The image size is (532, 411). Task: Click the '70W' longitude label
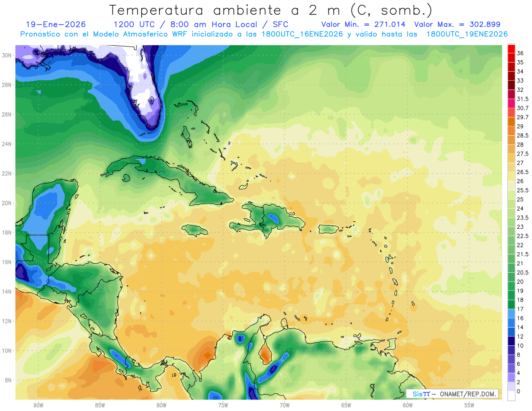click(x=285, y=405)
